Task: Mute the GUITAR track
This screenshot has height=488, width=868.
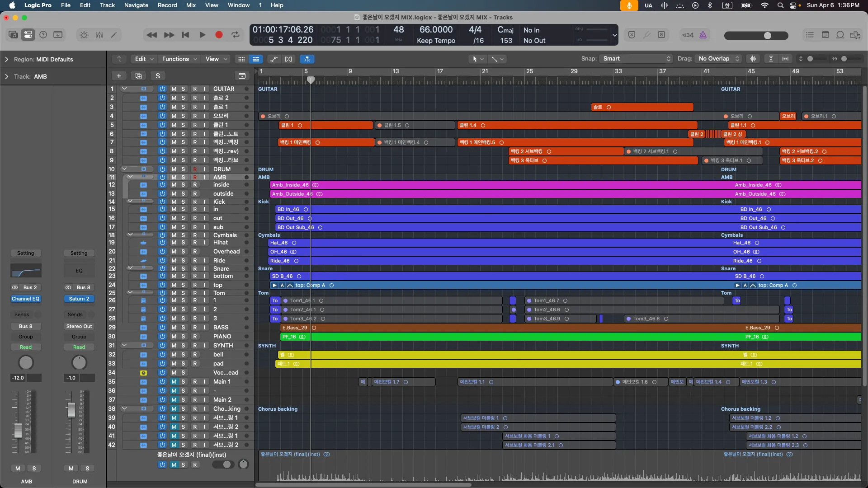Action: 174,89
